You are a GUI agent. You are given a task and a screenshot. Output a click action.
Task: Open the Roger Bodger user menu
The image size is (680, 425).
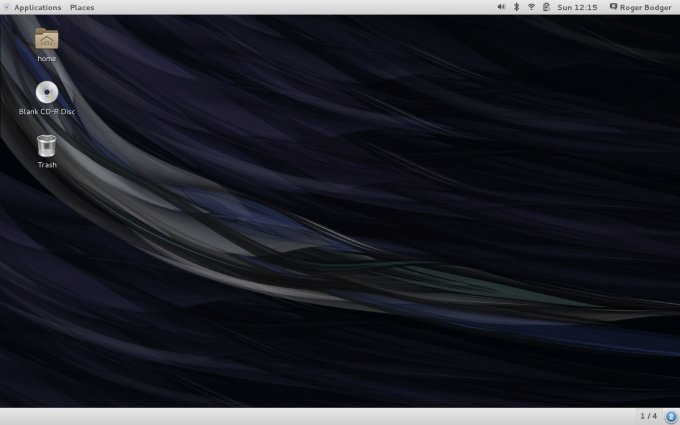click(x=645, y=7)
